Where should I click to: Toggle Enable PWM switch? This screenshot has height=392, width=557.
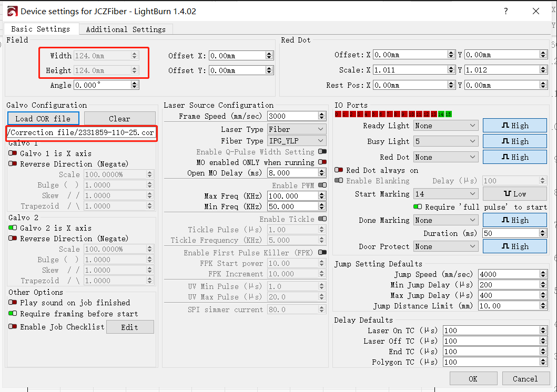(322, 185)
